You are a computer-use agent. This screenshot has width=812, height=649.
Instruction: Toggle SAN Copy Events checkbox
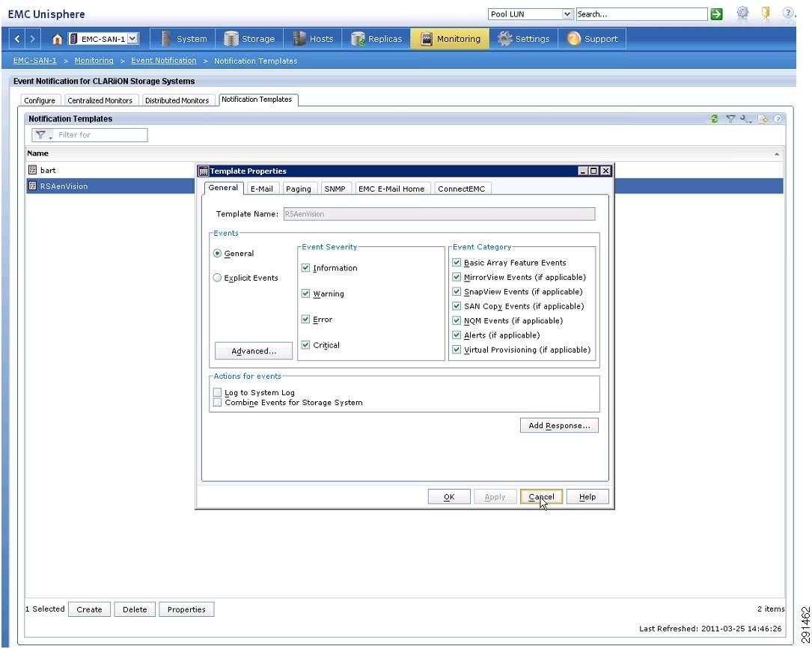[457, 306]
